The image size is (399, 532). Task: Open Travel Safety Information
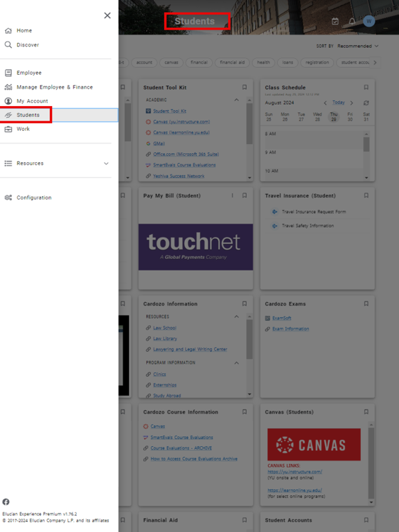(308, 226)
